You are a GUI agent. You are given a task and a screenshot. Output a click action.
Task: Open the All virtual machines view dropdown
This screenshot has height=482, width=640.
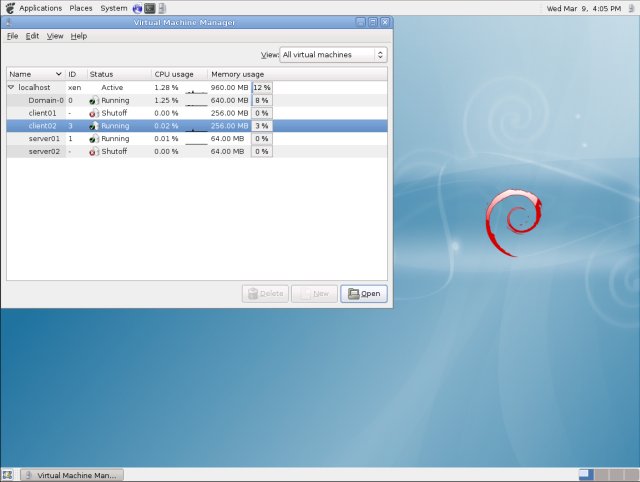pyautogui.click(x=333, y=55)
